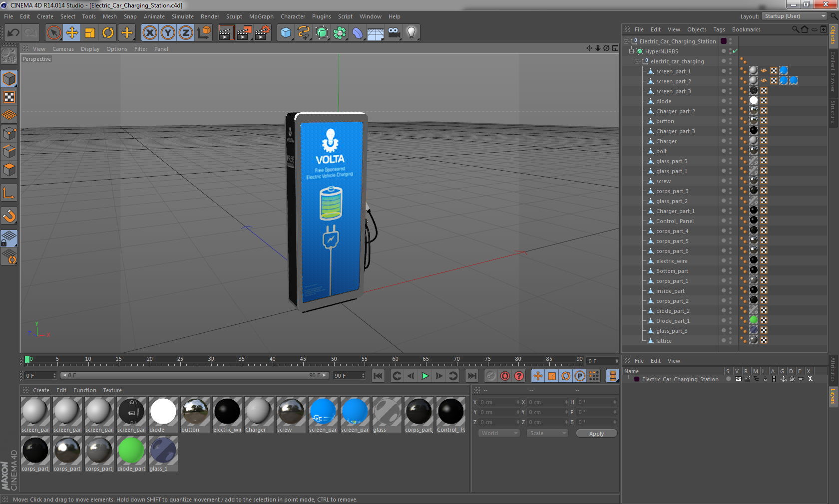This screenshot has height=504, width=839.
Task: Toggle X axis lock
Action: (x=149, y=33)
